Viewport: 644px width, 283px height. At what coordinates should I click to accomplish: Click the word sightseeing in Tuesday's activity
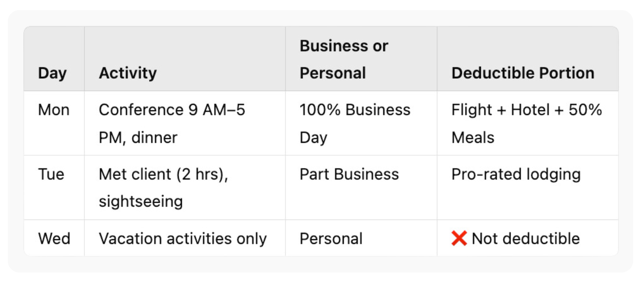tap(141, 202)
